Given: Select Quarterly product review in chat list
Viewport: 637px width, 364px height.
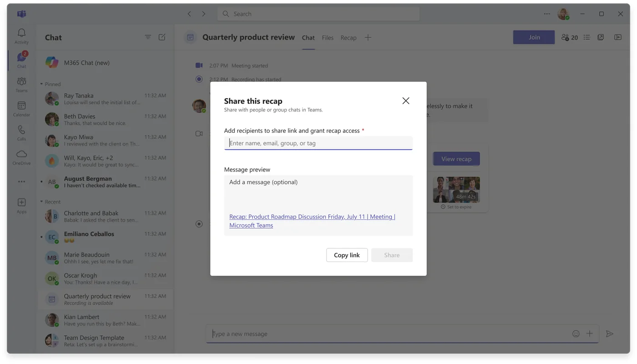Looking at the screenshot, I should [x=106, y=299].
